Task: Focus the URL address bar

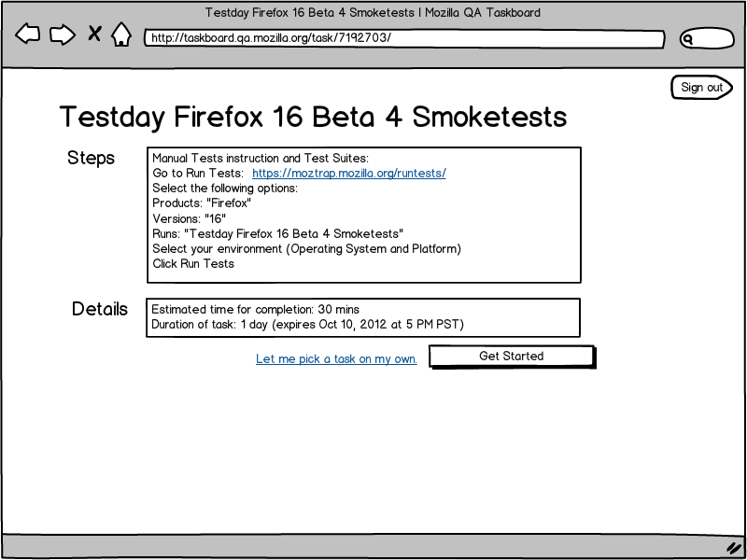Action: (404, 38)
